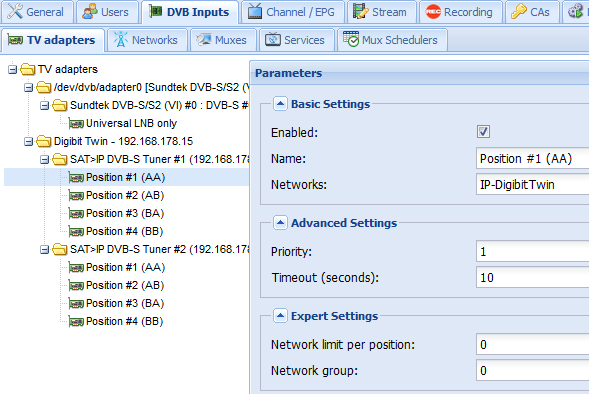The height and width of the screenshot is (394, 589).
Task: Click card icon of Tuner #2 Position #4 (BB)
Action: 76,322
